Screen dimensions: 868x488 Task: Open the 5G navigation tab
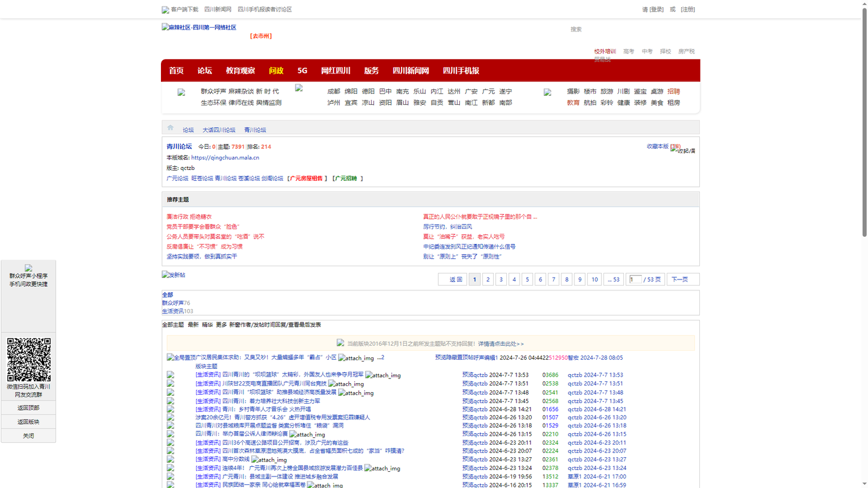click(302, 70)
